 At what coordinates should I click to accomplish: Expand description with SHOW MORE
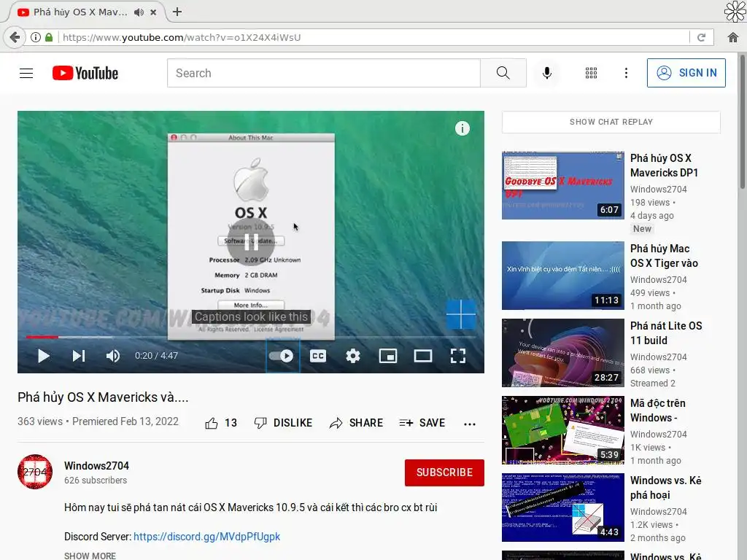90,556
